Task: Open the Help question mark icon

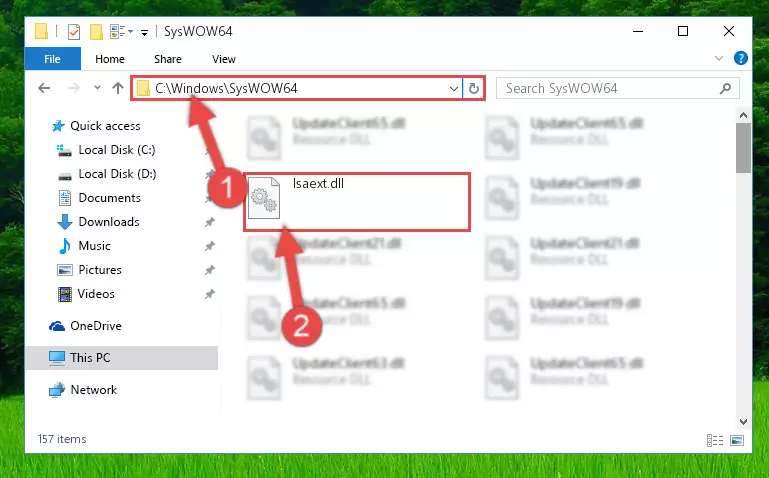Action: [741, 58]
